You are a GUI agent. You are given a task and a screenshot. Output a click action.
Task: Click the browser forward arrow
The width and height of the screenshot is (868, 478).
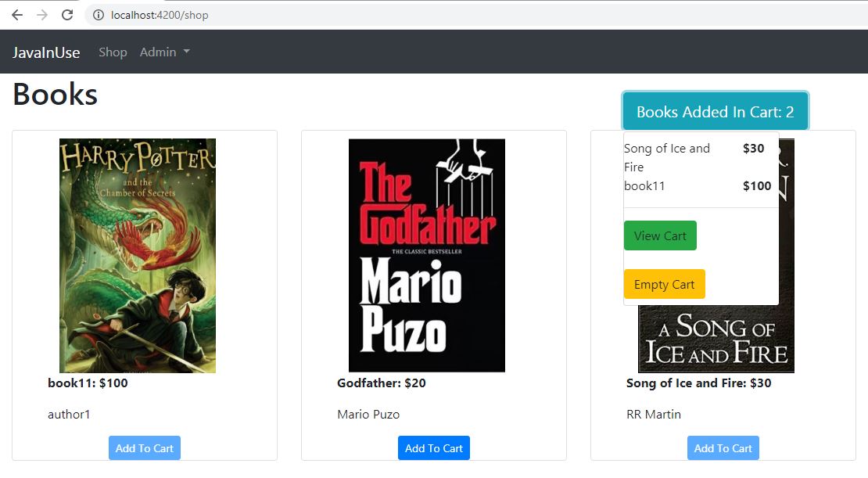point(42,15)
